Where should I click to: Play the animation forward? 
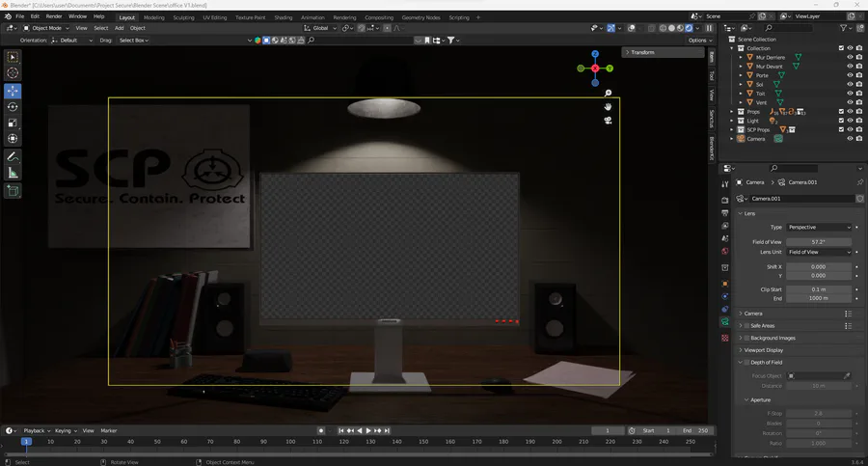[368, 430]
